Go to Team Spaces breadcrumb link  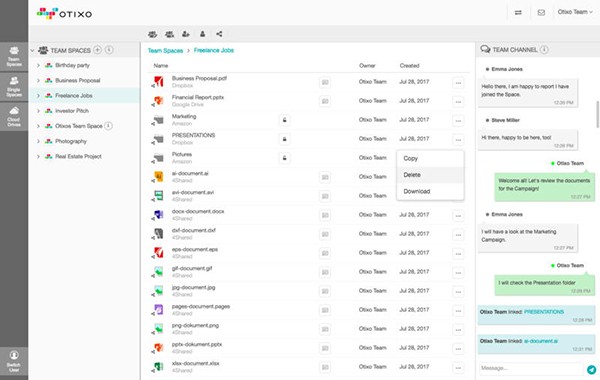[165, 51]
